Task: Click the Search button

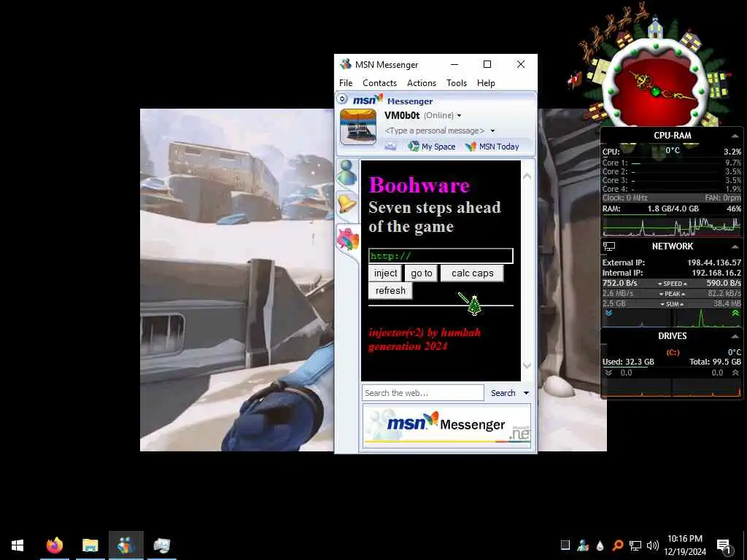Action: coord(503,393)
